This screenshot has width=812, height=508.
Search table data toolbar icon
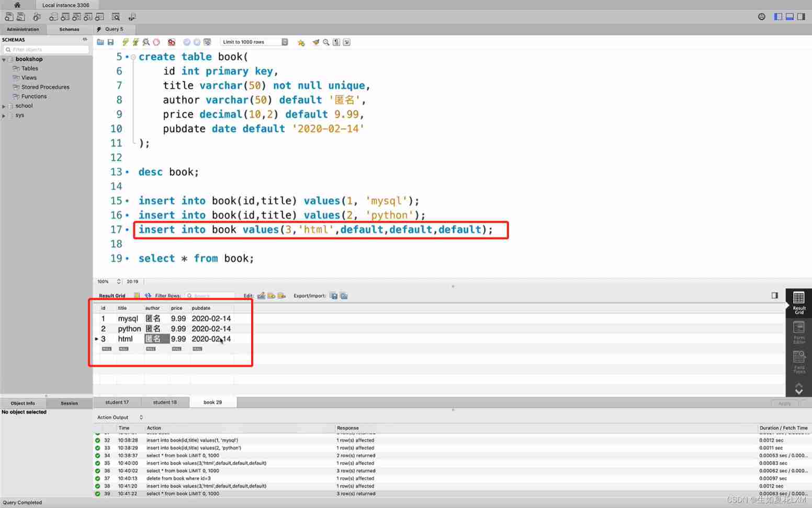(x=116, y=17)
